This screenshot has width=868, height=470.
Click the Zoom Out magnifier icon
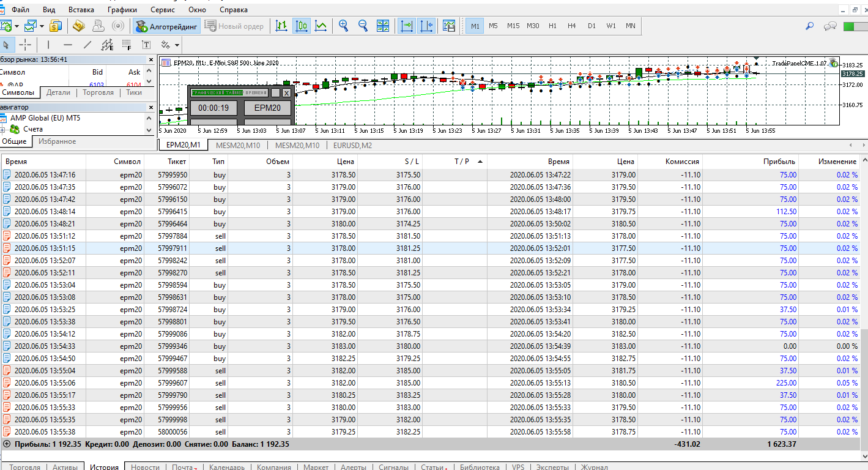pos(363,26)
